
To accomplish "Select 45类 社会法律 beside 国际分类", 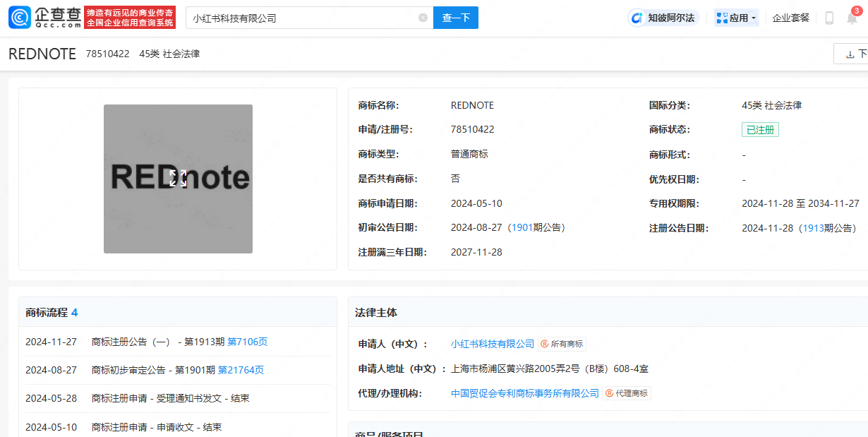I will [x=771, y=105].
